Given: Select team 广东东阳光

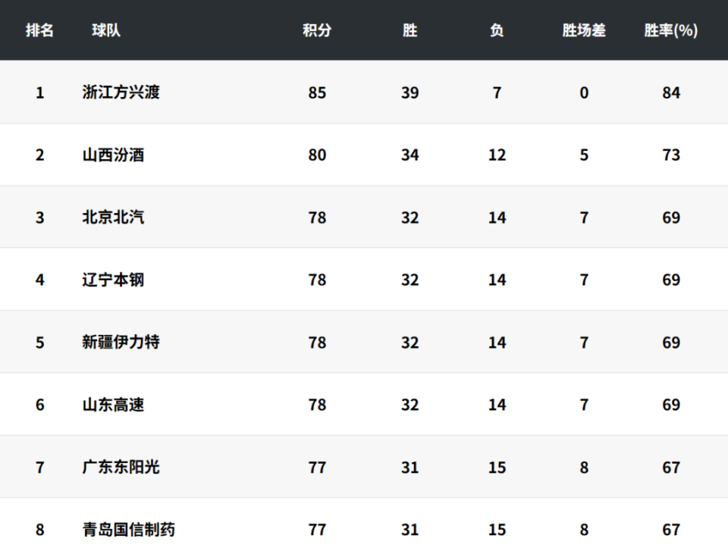Looking at the screenshot, I should coord(121,467).
